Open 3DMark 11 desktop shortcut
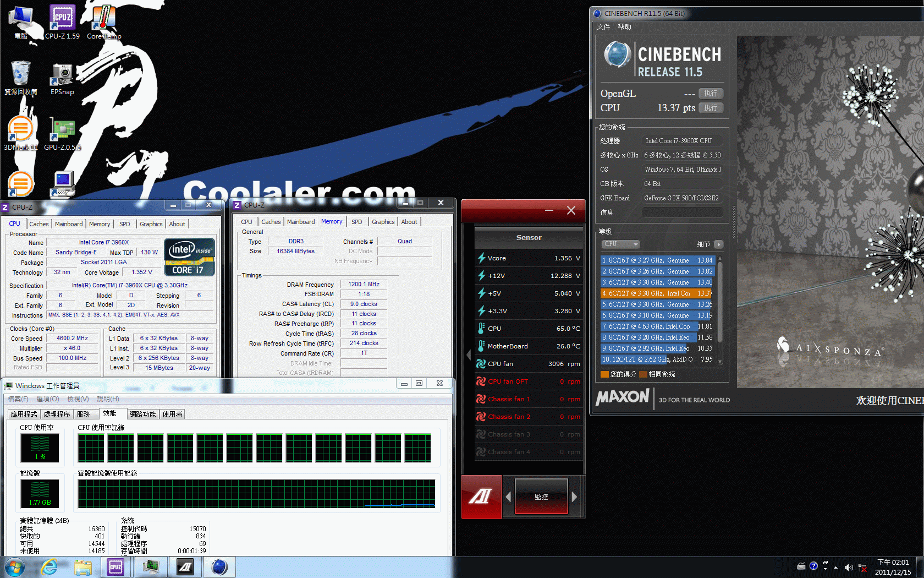Screen dimensions: 924x578 tap(21, 134)
